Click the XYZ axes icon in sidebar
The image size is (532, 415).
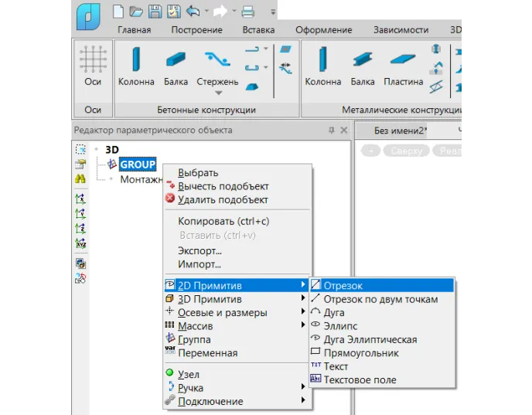coord(80,243)
